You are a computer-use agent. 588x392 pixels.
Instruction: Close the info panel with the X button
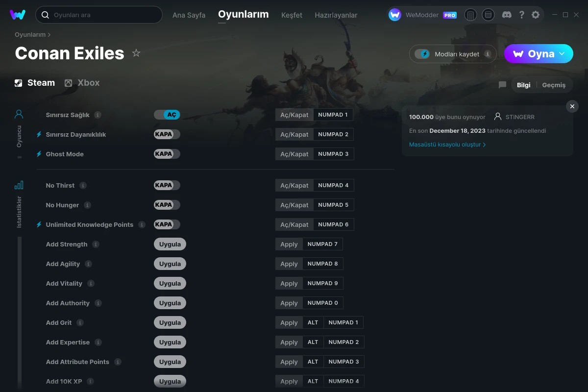click(572, 106)
